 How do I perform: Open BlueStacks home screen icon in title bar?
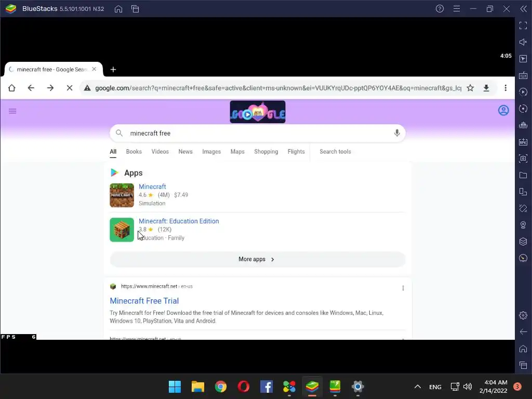tap(118, 9)
